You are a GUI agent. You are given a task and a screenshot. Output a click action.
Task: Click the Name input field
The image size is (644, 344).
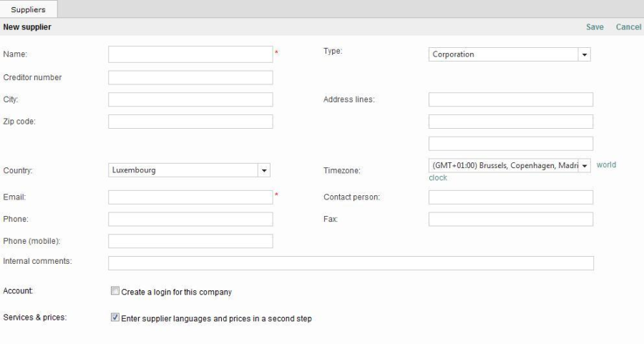point(190,54)
